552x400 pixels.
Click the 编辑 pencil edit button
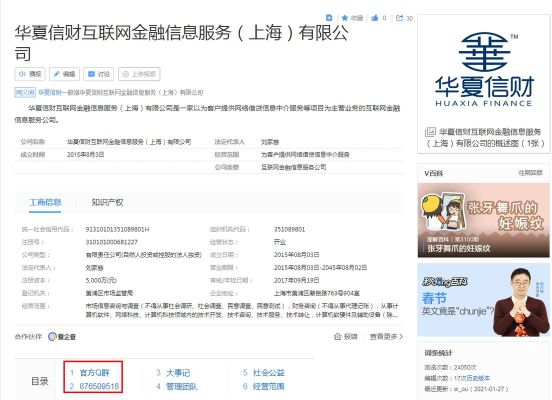click(64, 74)
